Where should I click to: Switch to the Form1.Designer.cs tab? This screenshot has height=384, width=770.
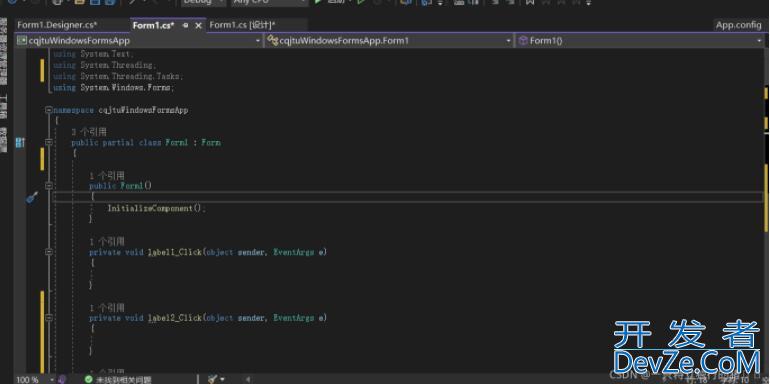click(x=57, y=25)
